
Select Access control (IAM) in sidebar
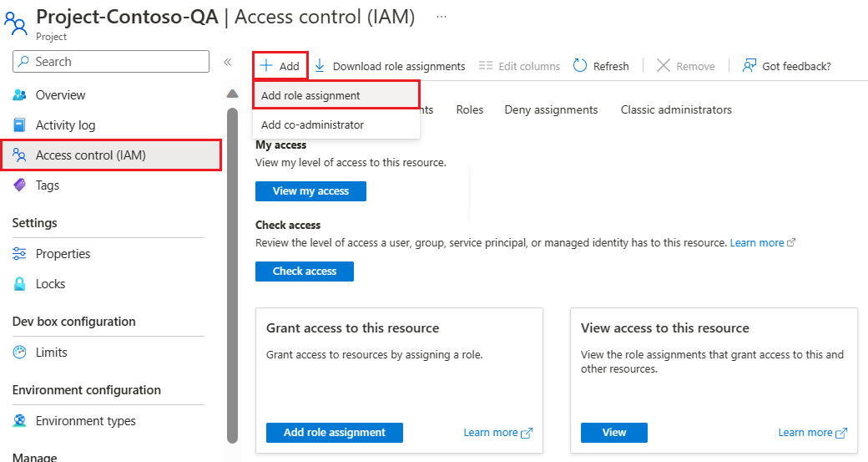tap(111, 155)
